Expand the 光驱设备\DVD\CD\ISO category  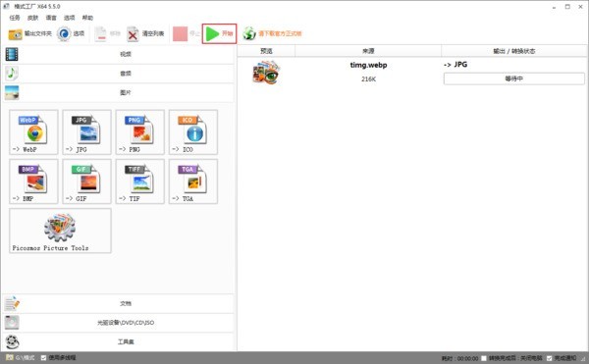(x=119, y=323)
